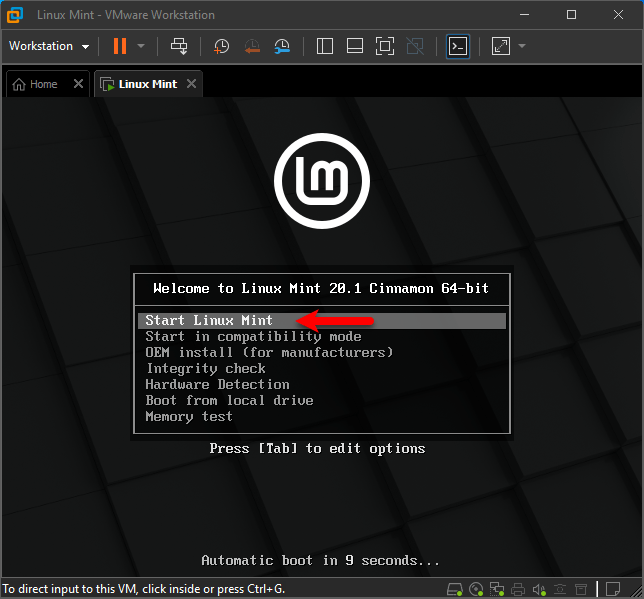Revert VM to previous snapshot
Image resolution: width=644 pixels, height=599 pixels.
(x=252, y=46)
